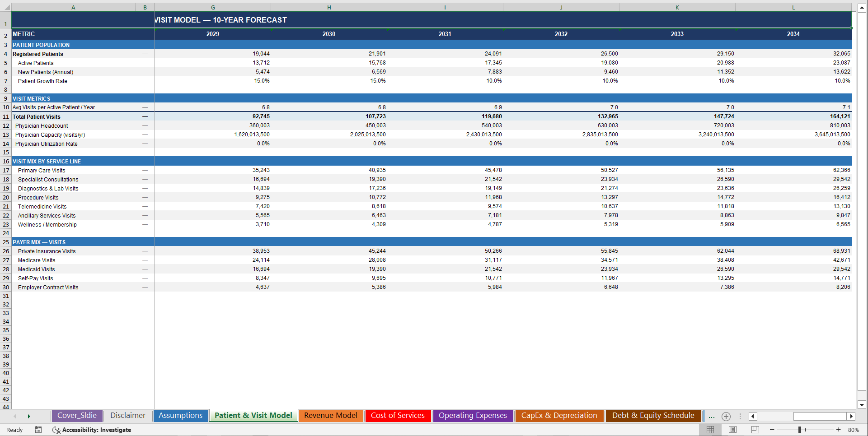The width and height of the screenshot is (868, 436).
Task: Click the horizontal scrollbar right arrow
Action: [852, 416]
